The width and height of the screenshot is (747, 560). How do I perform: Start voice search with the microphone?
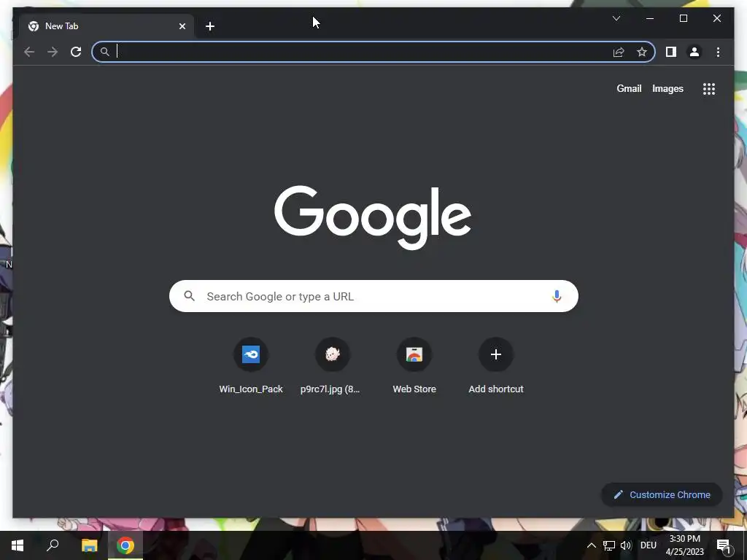[557, 296]
